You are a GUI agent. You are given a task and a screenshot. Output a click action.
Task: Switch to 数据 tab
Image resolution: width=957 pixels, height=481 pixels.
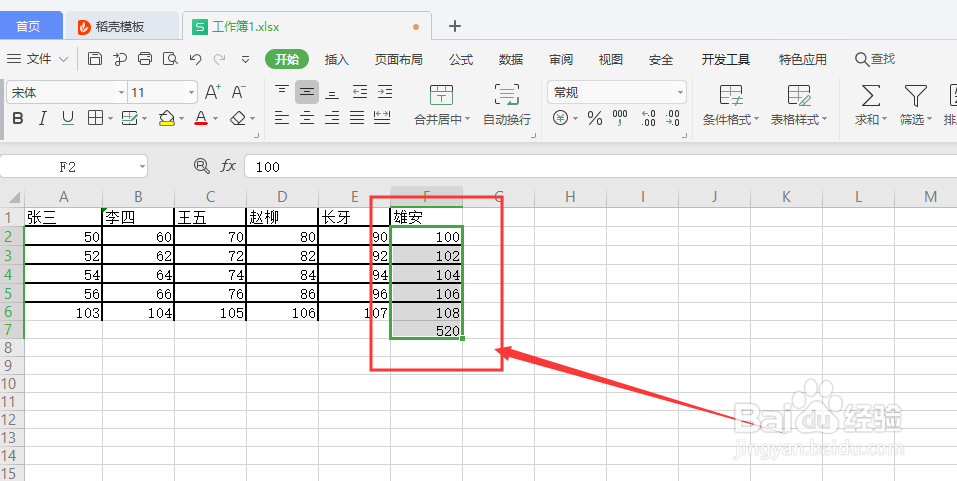(x=511, y=59)
